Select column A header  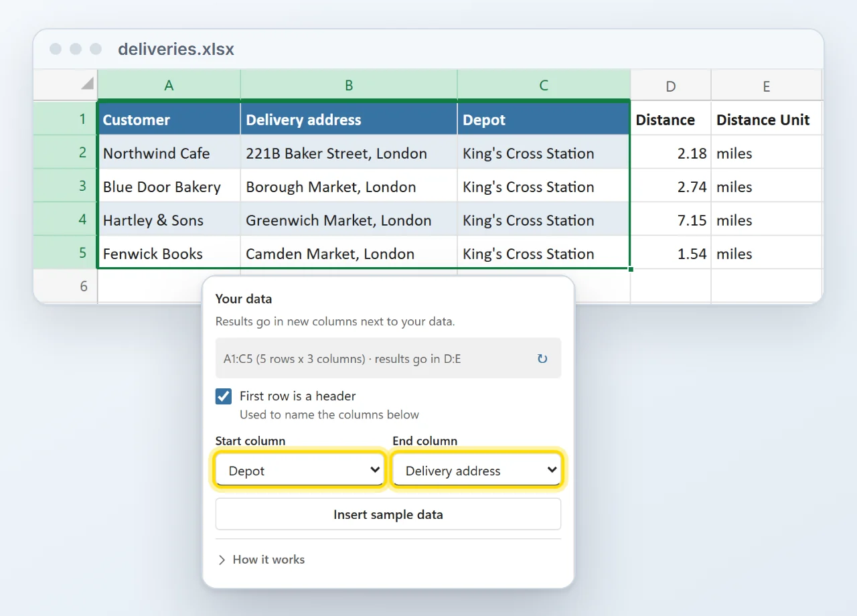pos(169,85)
